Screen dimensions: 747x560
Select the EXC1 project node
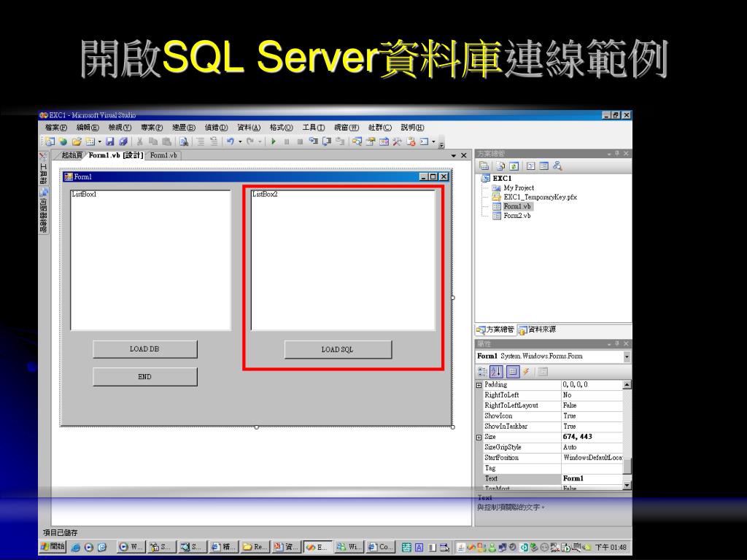[502, 179]
